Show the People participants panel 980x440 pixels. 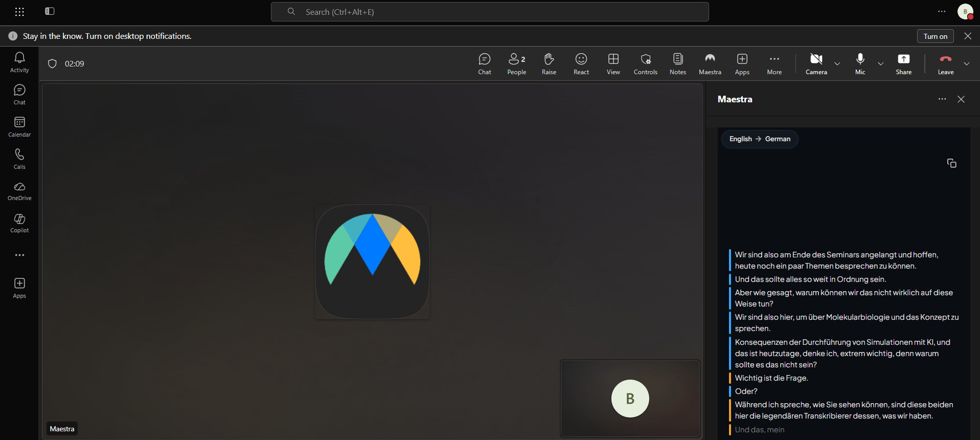517,64
